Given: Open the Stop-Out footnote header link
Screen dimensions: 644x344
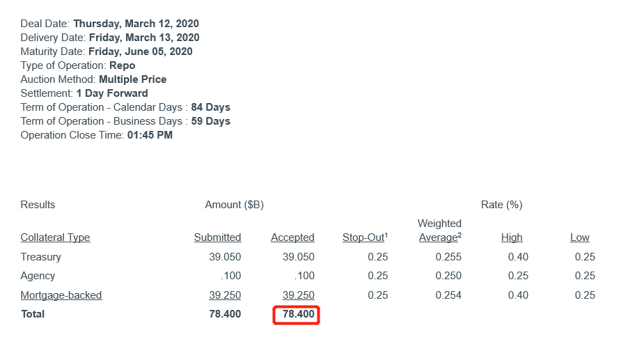Looking at the screenshot, I should [x=365, y=237].
